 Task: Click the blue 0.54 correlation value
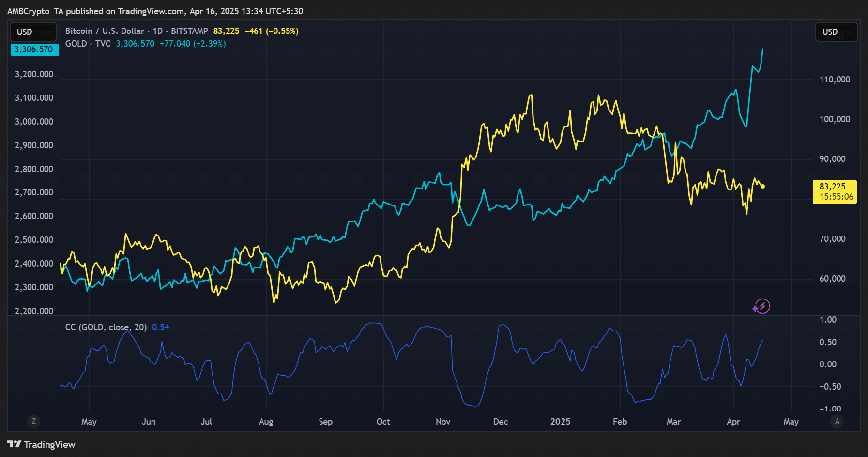pyautogui.click(x=161, y=327)
